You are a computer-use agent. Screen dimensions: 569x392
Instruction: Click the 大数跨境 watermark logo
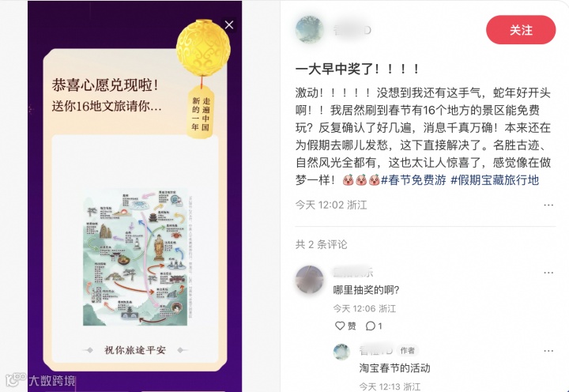pos(40,380)
